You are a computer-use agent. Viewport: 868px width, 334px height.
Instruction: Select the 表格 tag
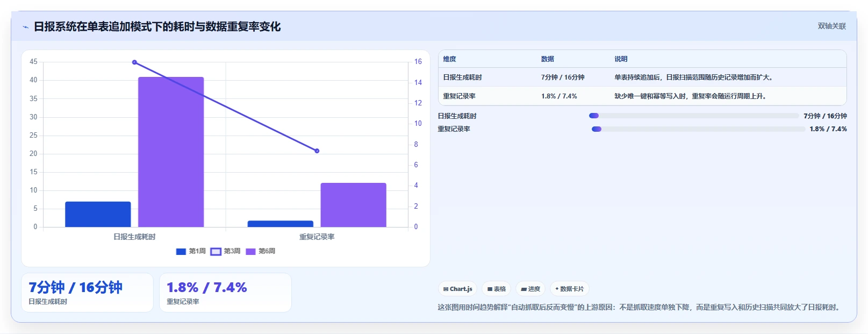pyautogui.click(x=496, y=289)
